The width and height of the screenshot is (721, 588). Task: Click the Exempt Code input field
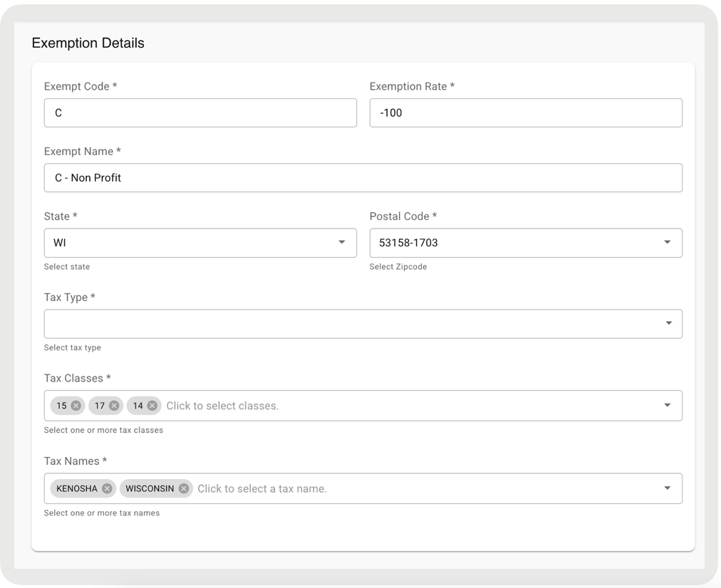(x=200, y=112)
